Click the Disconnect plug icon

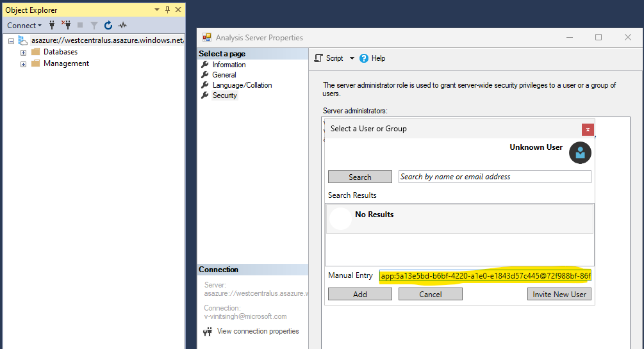click(x=66, y=25)
